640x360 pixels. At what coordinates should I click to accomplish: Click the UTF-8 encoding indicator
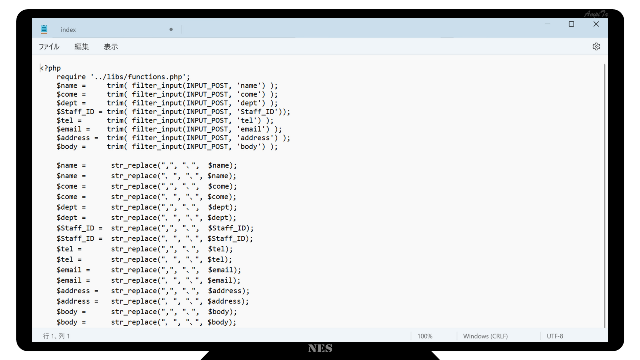[555, 336]
